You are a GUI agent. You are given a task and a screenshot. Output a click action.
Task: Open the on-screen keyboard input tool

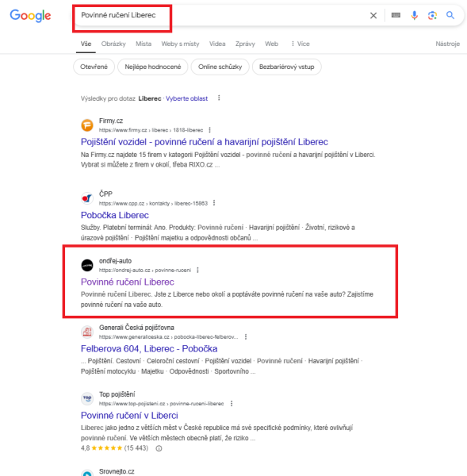pyautogui.click(x=396, y=15)
